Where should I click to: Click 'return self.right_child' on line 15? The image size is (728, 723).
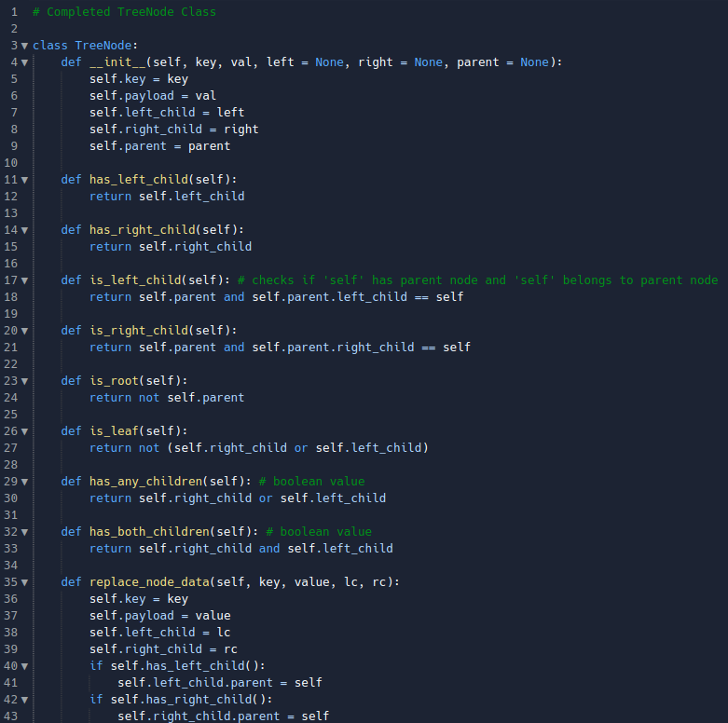coord(171,246)
